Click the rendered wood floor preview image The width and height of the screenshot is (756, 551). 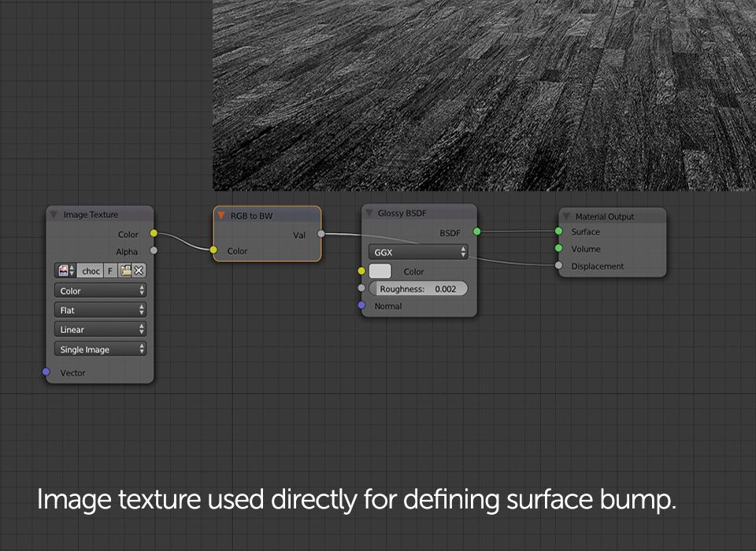point(484,95)
